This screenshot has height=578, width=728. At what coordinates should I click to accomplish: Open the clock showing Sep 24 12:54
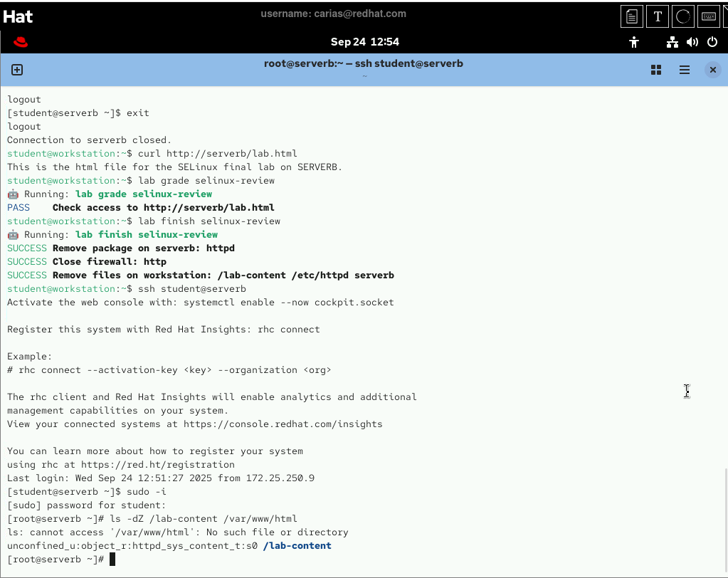point(365,42)
